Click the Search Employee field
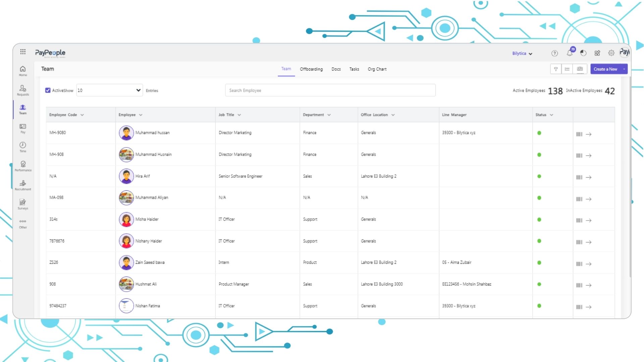Screen dimensions: 644x362 pos(330,90)
